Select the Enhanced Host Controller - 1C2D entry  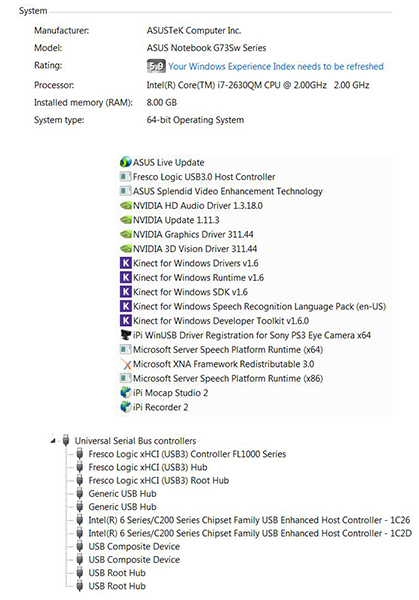[250, 533]
